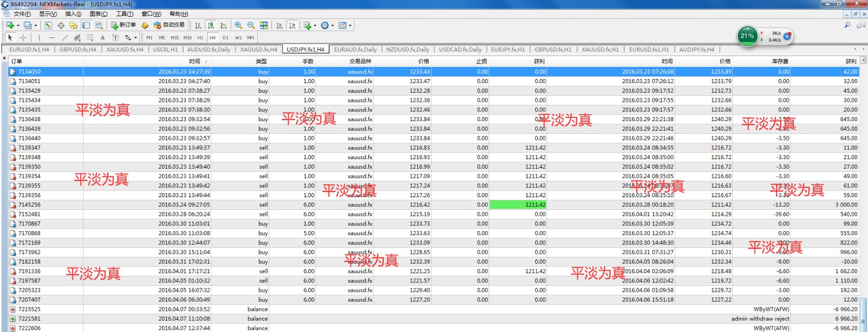Select the Crosshair cursor tool
868x332 pixels.
pos(23,38)
